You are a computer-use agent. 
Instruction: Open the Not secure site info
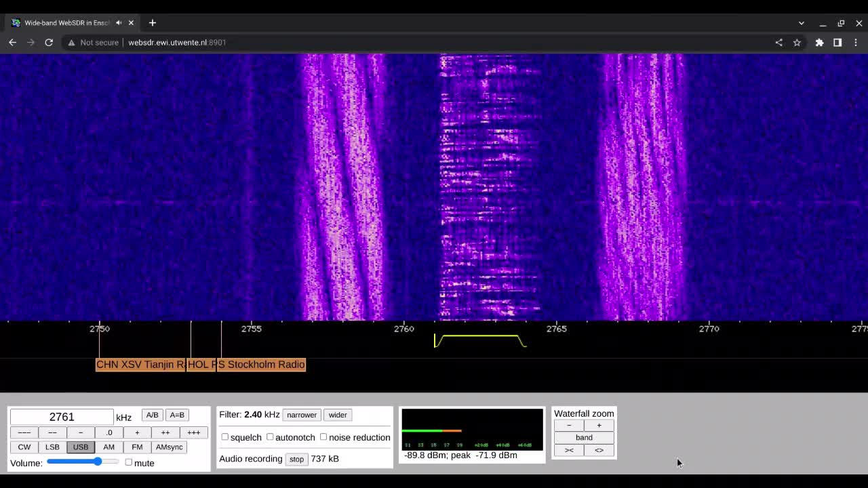pyautogui.click(x=94, y=42)
